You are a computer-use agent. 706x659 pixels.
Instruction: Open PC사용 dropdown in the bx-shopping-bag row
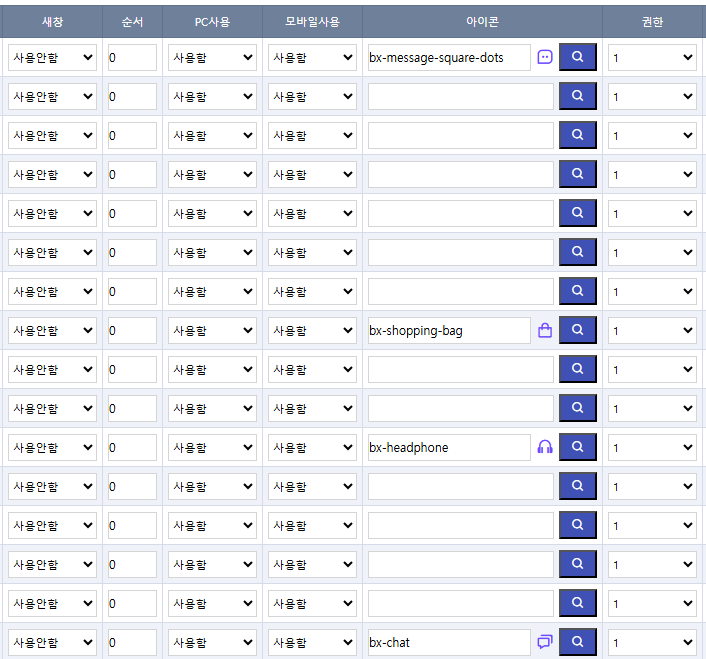pyautogui.click(x=212, y=331)
